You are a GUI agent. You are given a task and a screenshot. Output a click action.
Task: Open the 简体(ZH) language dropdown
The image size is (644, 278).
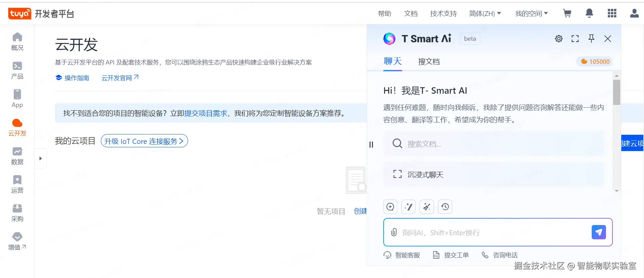point(485,14)
